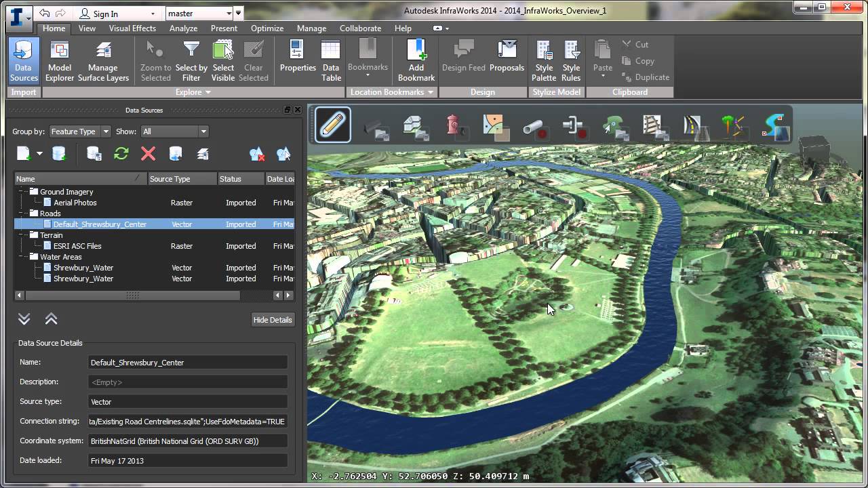Screen dimensions: 868x488
Task: Collapse the Water Areas tree folder
Action: (22, 257)
